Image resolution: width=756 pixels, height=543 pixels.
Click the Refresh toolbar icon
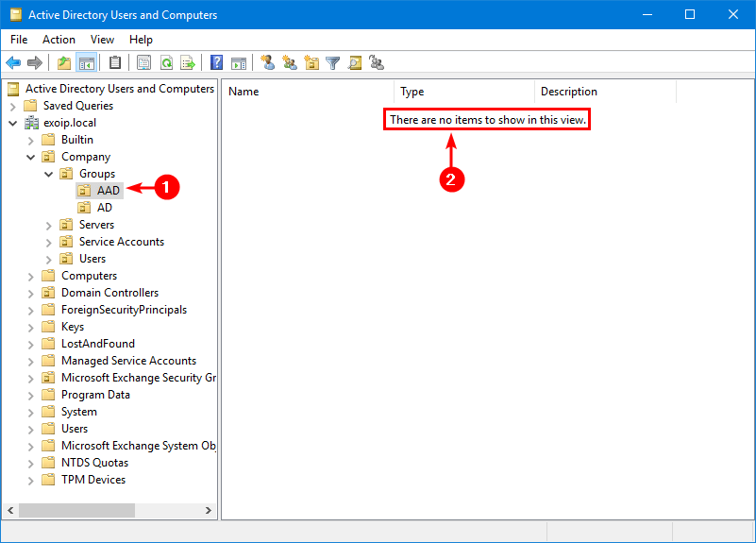pos(166,62)
